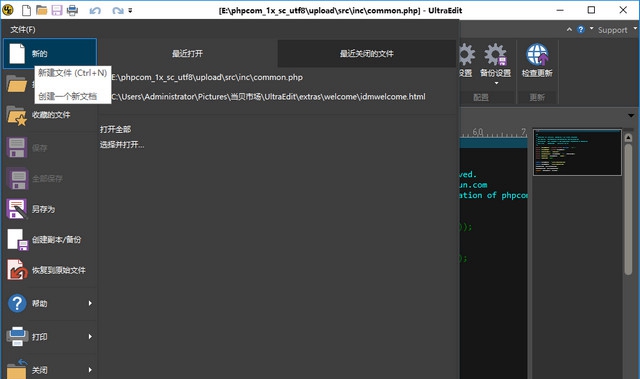Click the open folder icon in title bar

(x=41, y=10)
